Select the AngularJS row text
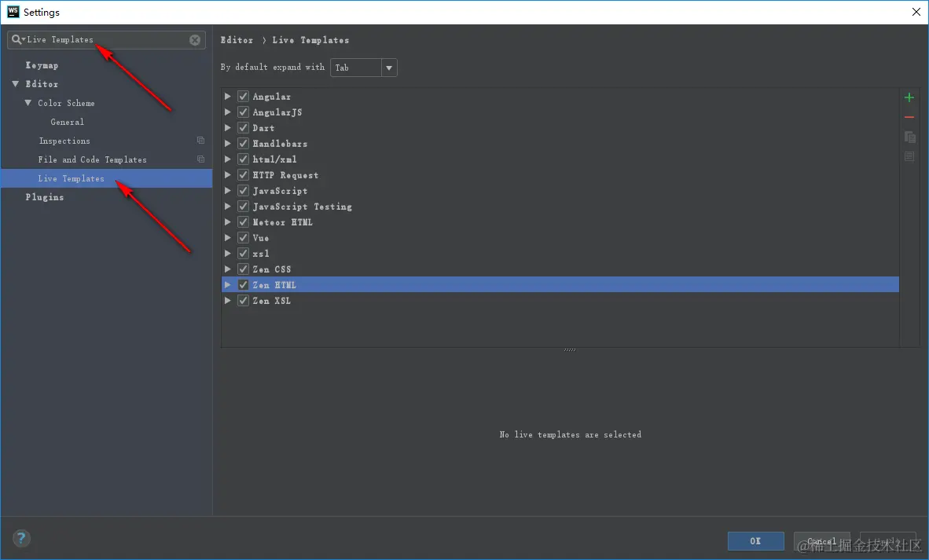The width and height of the screenshot is (929, 560). (x=277, y=112)
